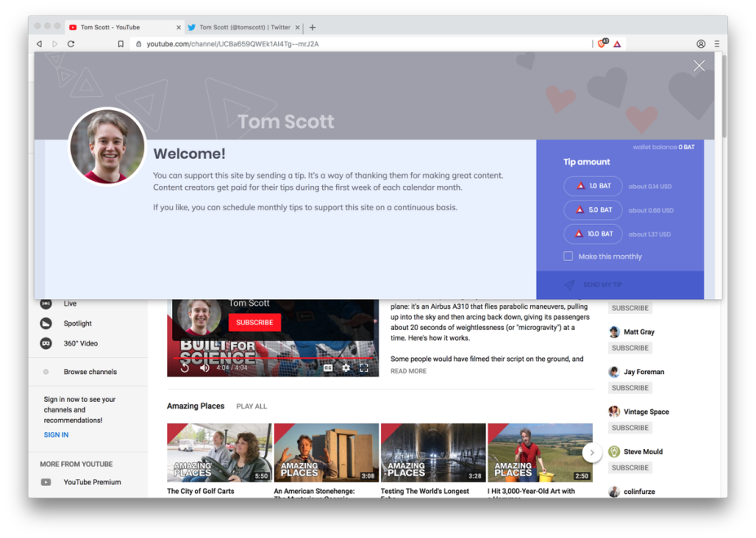Viewport: 756px width, 538px height.
Task: Check the Make this monthly checkbox
Action: pos(568,256)
